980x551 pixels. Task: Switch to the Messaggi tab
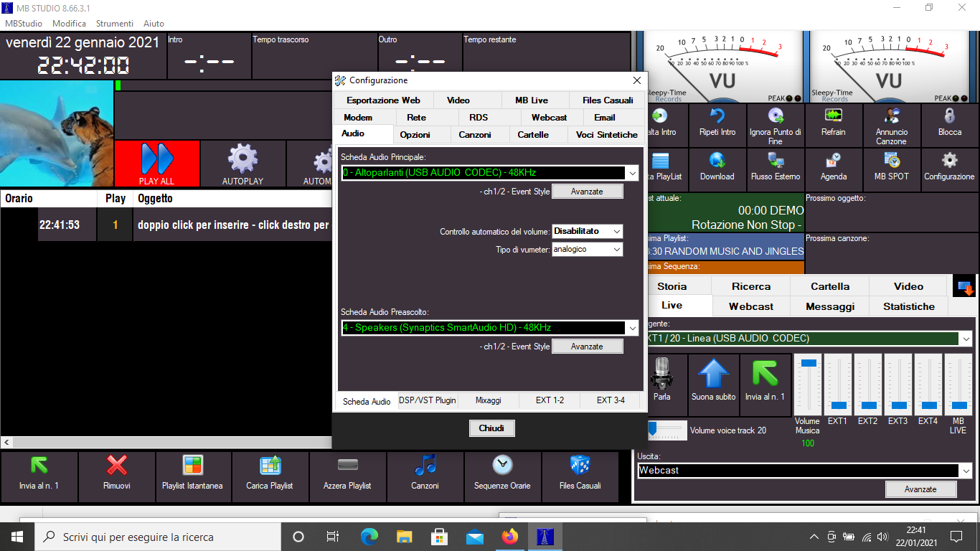830,306
